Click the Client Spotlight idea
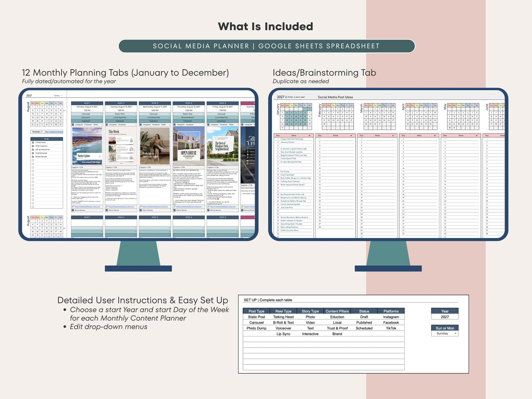 tap(287, 175)
